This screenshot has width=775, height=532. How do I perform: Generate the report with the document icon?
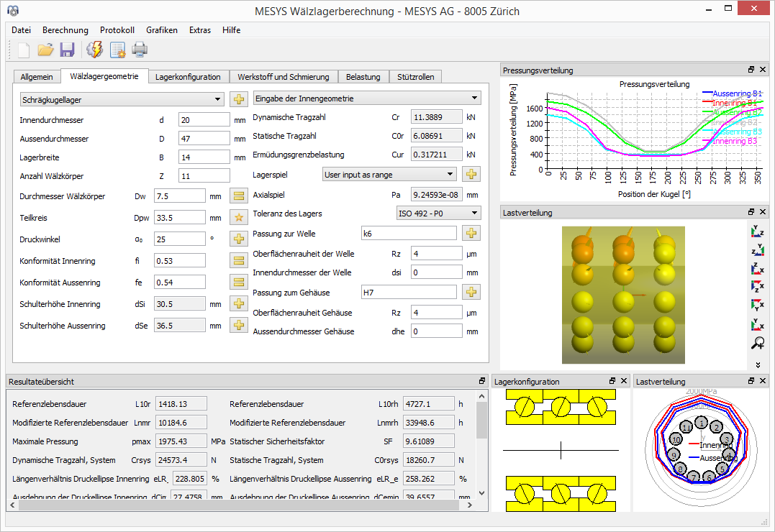point(117,50)
